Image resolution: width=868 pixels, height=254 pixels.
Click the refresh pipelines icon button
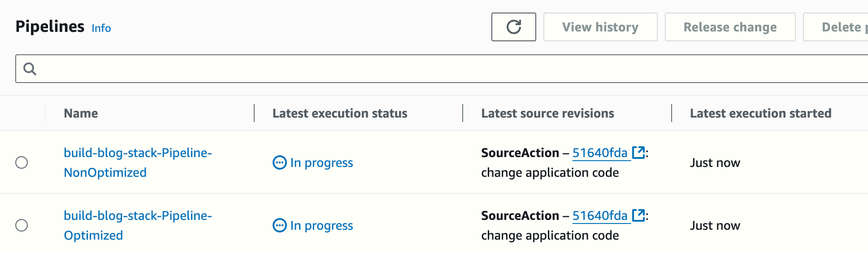[513, 27]
